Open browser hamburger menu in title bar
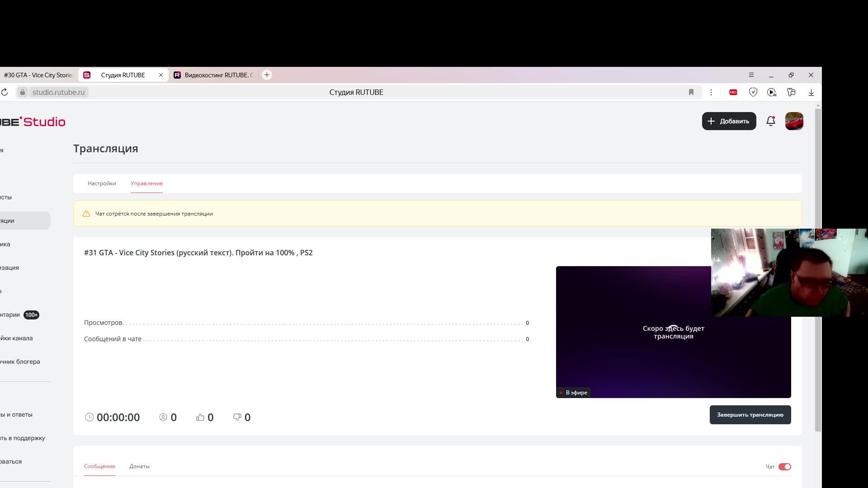868x488 pixels. tap(751, 75)
